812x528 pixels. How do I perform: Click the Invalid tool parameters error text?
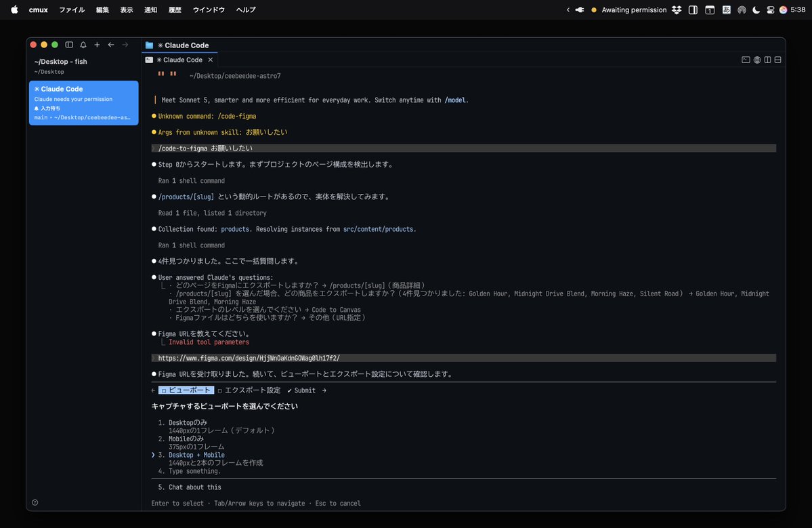209,342
